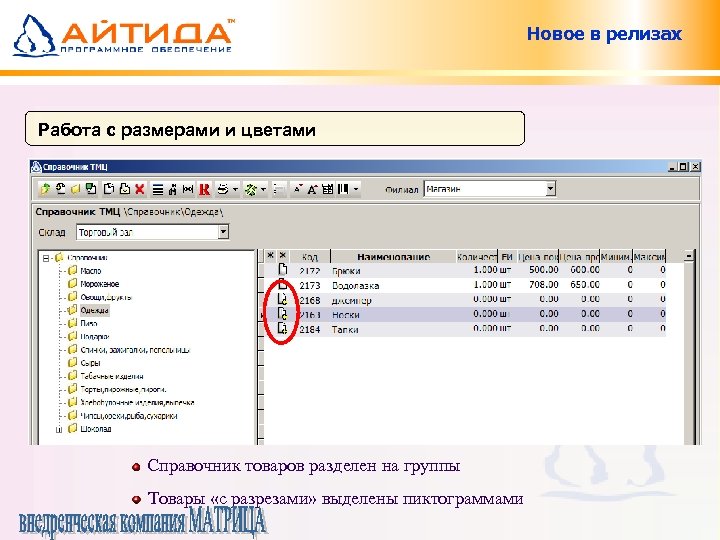The width and height of the screenshot is (720, 540).
Task: Click the red letter R toolbar icon
Action: [x=204, y=189]
